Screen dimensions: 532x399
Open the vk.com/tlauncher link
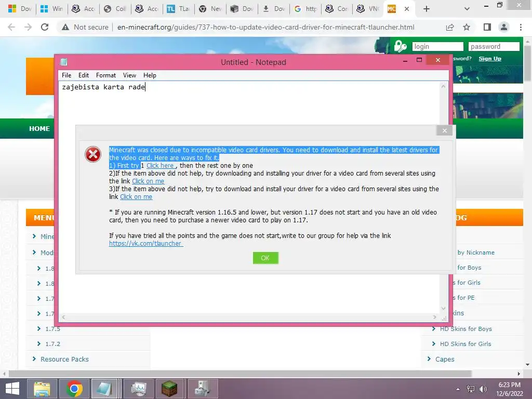146,243
